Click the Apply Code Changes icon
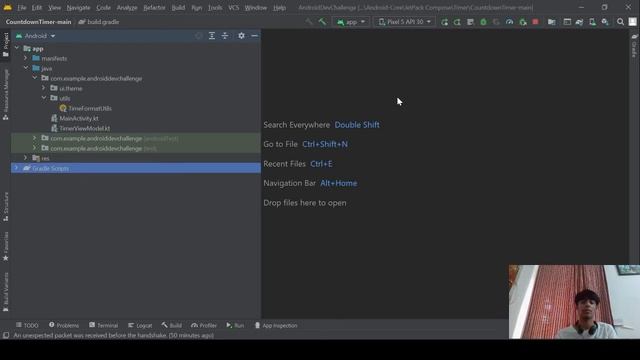640x360 pixels. coord(470,22)
